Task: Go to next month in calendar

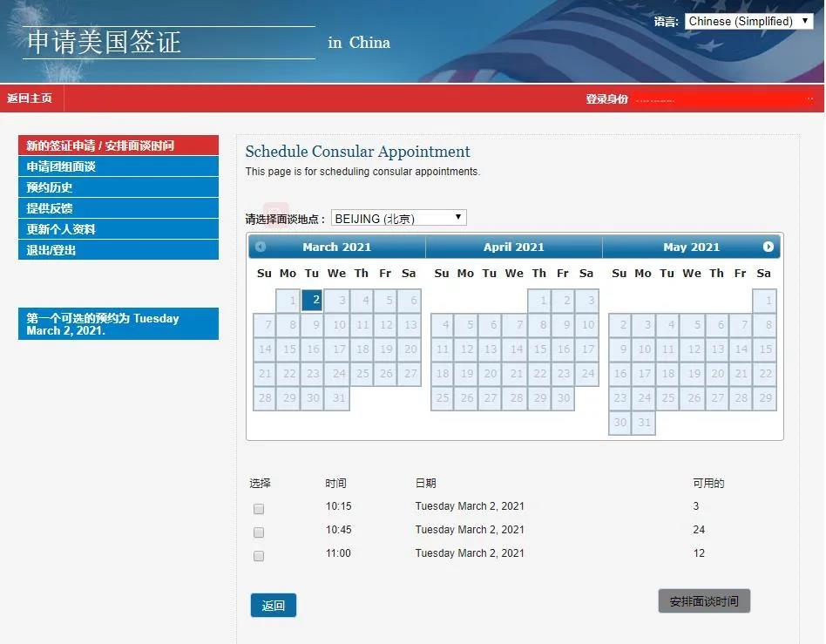Action: (768, 247)
